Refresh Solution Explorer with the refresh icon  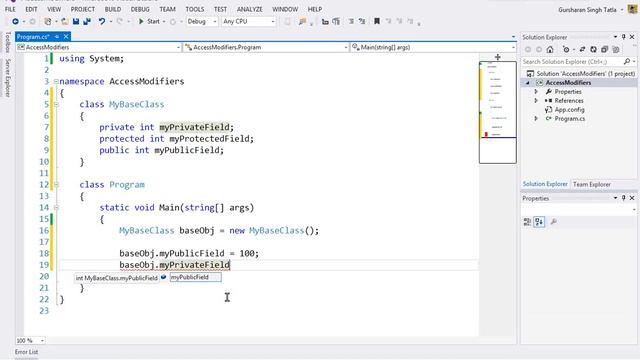593,49
